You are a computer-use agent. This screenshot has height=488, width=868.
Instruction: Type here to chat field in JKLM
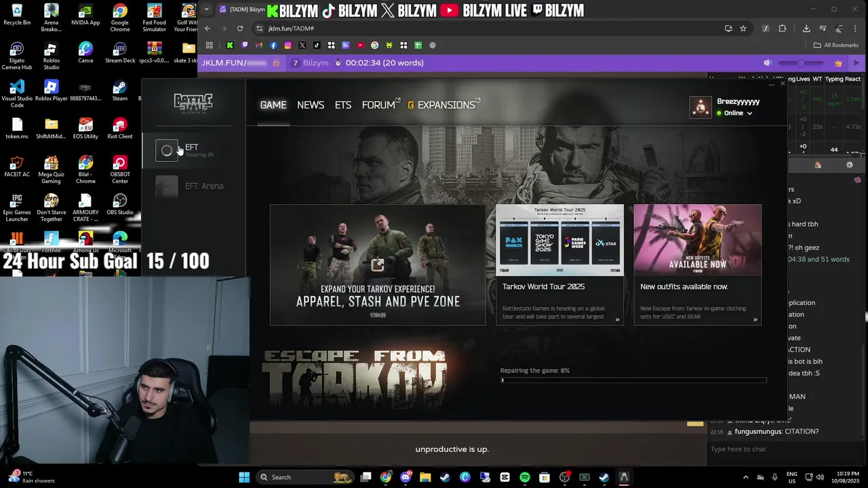point(787,449)
